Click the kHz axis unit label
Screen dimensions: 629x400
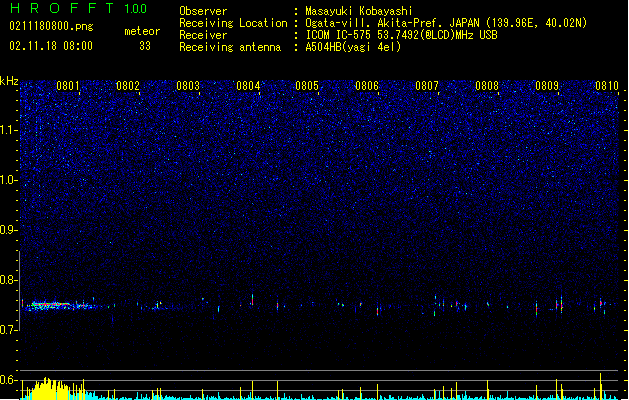(9, 81)
